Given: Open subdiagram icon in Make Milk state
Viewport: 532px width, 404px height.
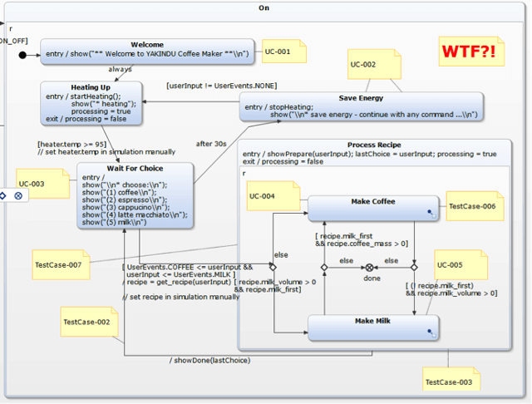Looking at the screenshot, I should [431, 333].
